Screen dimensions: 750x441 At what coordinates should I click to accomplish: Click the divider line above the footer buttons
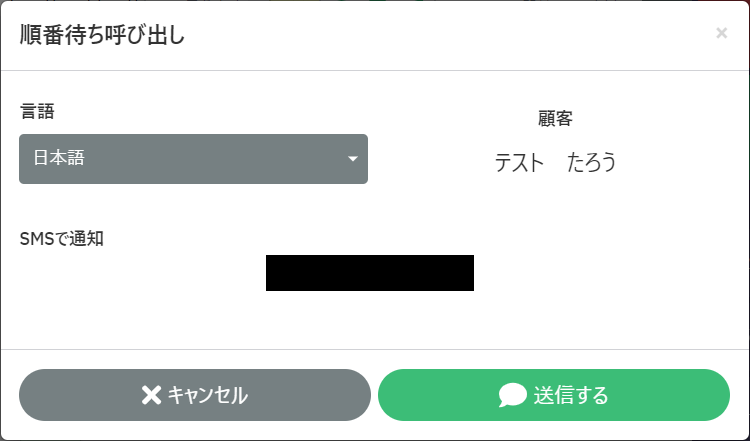375,349
